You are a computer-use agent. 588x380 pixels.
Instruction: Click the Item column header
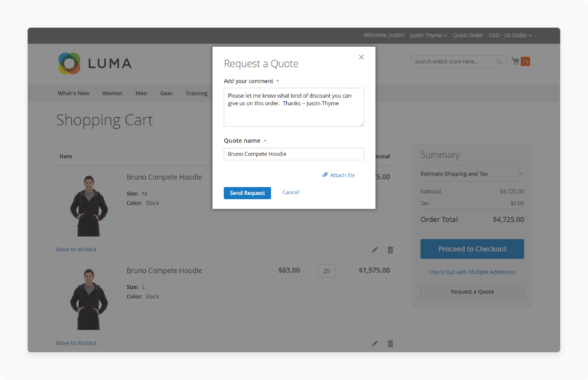66,156
